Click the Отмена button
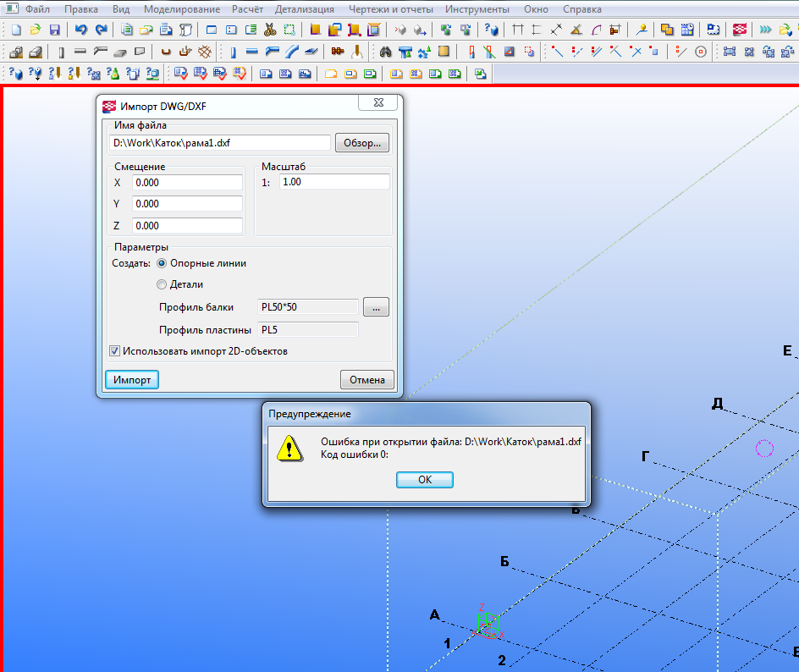This screenshot has width=799, height=672. pos(367,380)
